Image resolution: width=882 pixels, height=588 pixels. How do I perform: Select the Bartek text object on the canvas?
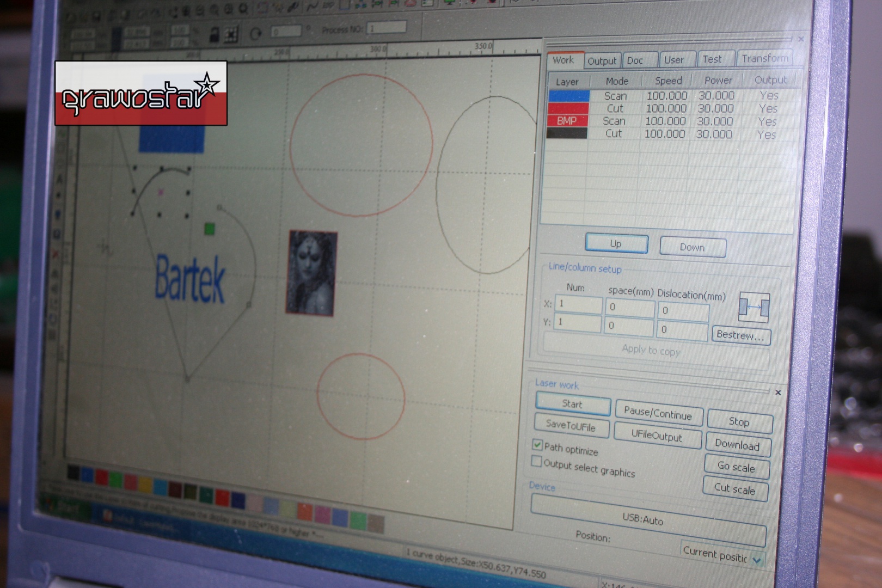189,279
